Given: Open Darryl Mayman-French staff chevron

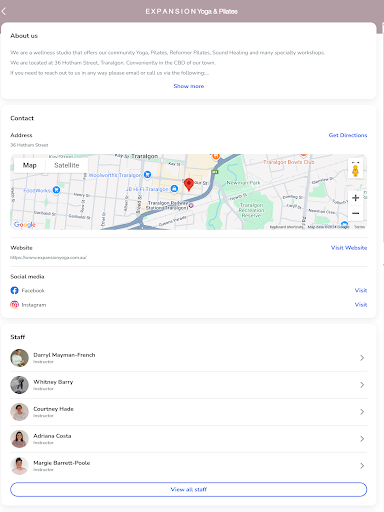Looking at the screenshot, I should click(362, 358).
